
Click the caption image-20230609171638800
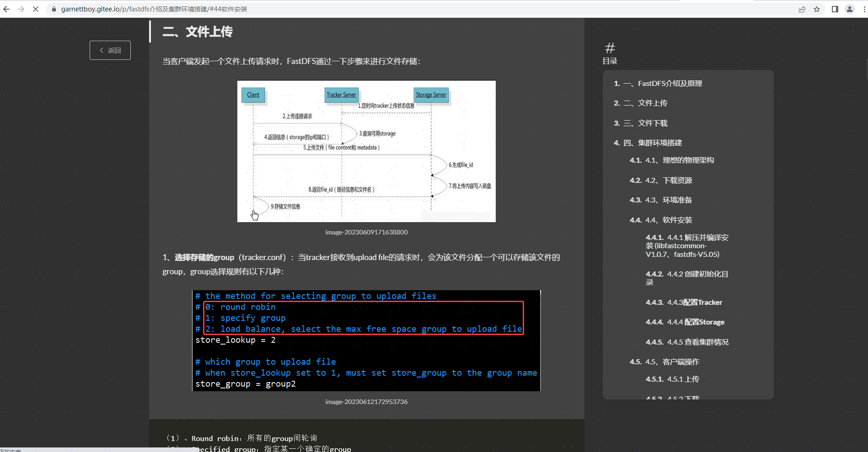(x=366, y=232)
